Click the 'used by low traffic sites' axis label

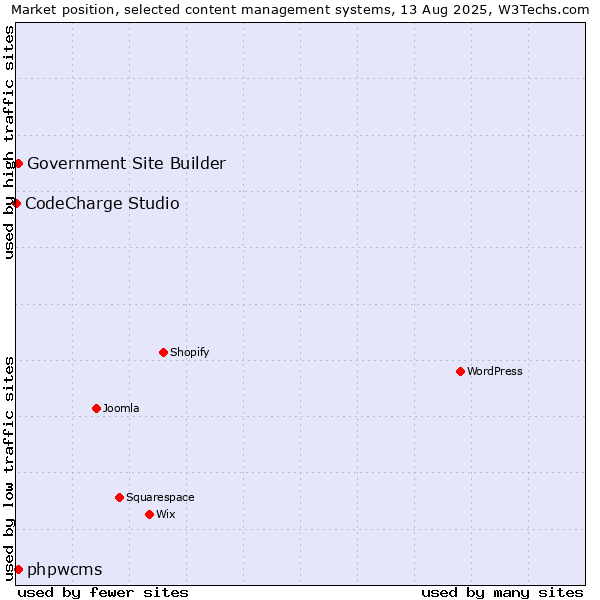(x=8, y=470)
